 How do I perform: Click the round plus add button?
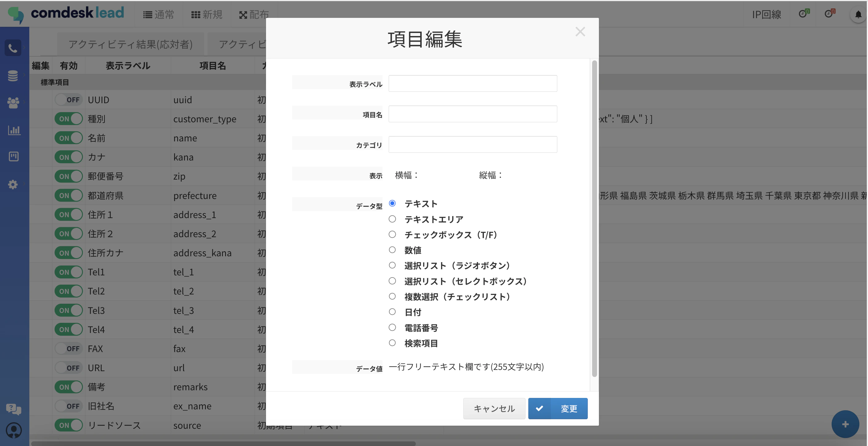tap(845, 424)
